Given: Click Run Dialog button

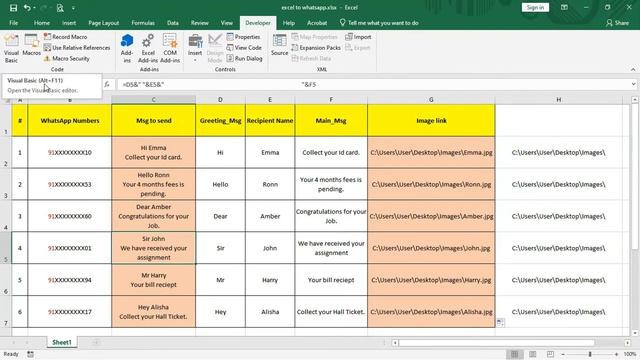Looking at the screenshot, I should click(244, 58).
